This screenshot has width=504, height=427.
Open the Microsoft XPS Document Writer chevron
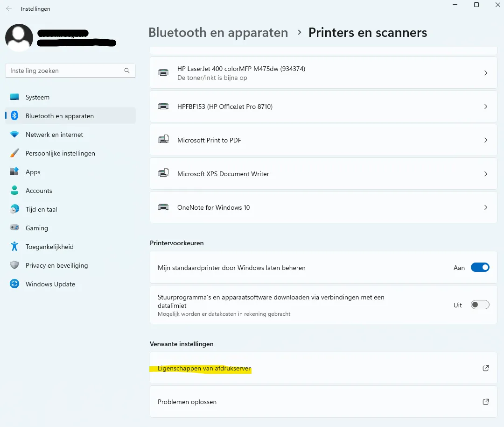(486, 174)
